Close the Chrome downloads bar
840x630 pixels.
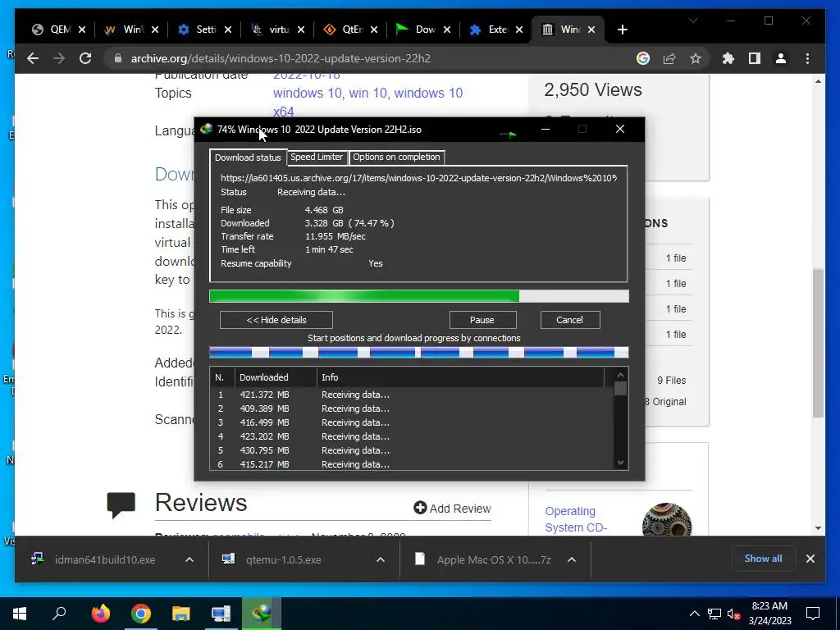pos(810,559)
